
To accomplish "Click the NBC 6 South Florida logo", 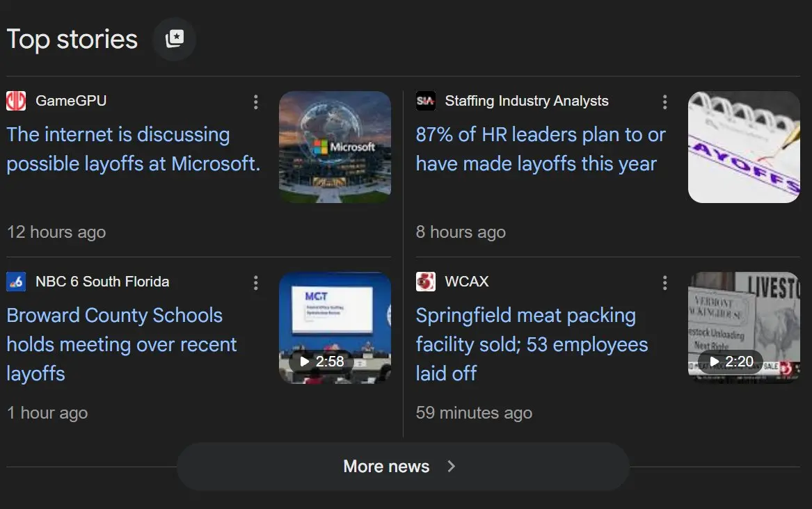I will [x=16, y=282].
